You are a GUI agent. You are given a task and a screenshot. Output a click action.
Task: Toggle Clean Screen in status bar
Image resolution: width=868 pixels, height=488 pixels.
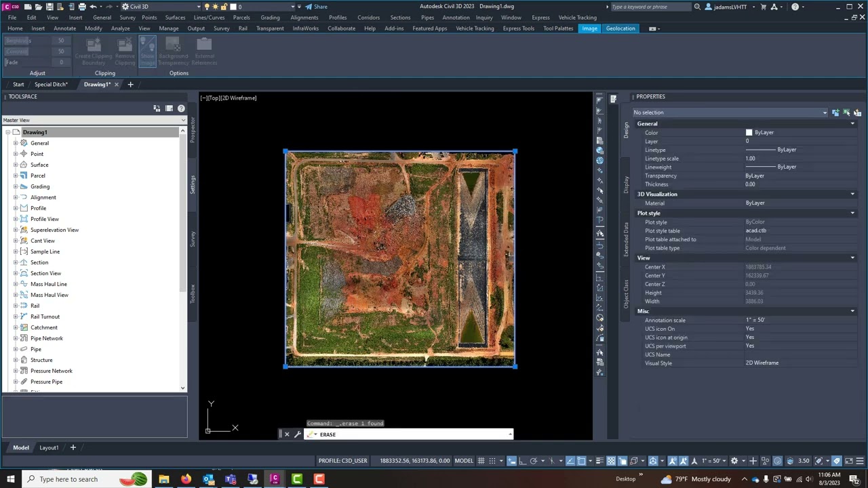[849, 461]
